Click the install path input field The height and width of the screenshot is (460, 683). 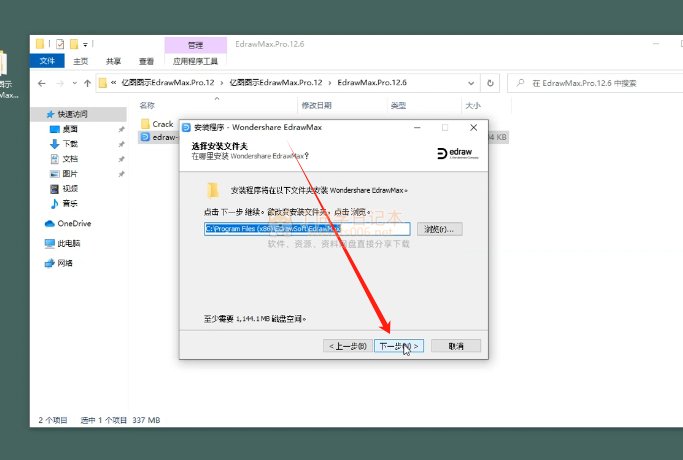(x=307, y=229)
